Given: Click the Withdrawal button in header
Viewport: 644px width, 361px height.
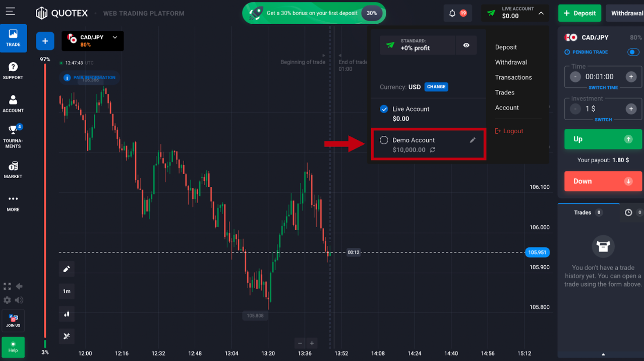Looking at the screenshot, I should click(x=625, y=13).
